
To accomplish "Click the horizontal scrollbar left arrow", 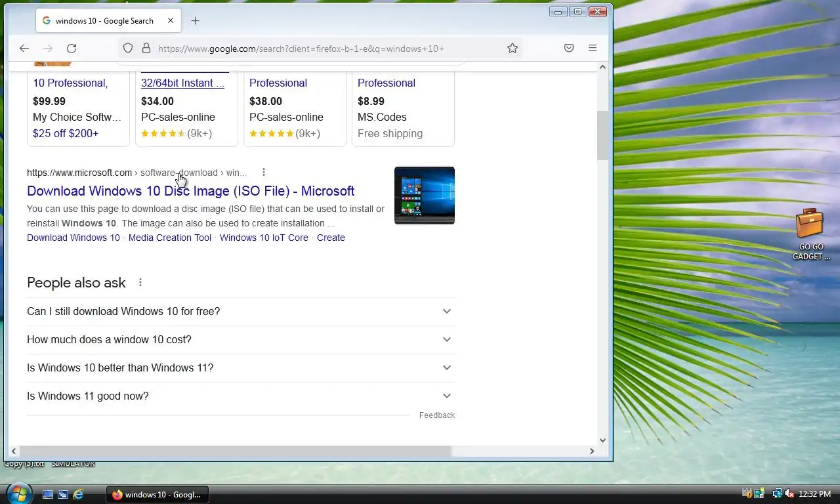I will tap(13, 451).
